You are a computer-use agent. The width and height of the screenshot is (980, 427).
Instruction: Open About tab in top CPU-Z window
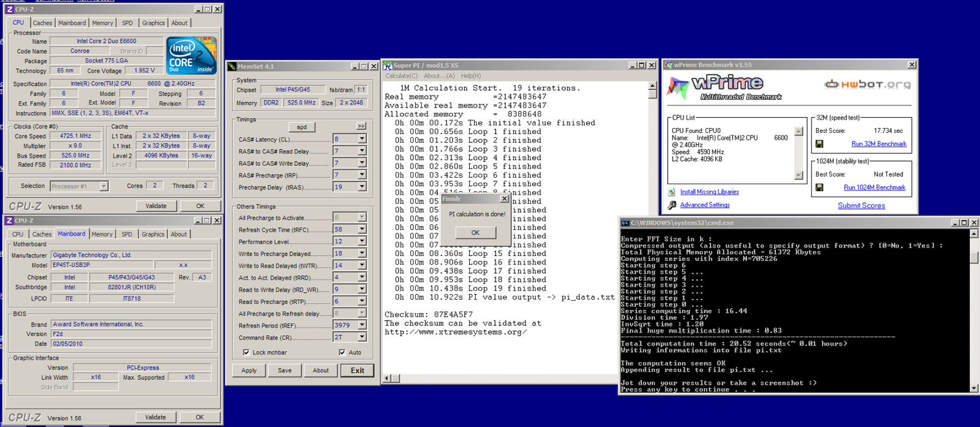pyautogui.click(x=179, y=23)
